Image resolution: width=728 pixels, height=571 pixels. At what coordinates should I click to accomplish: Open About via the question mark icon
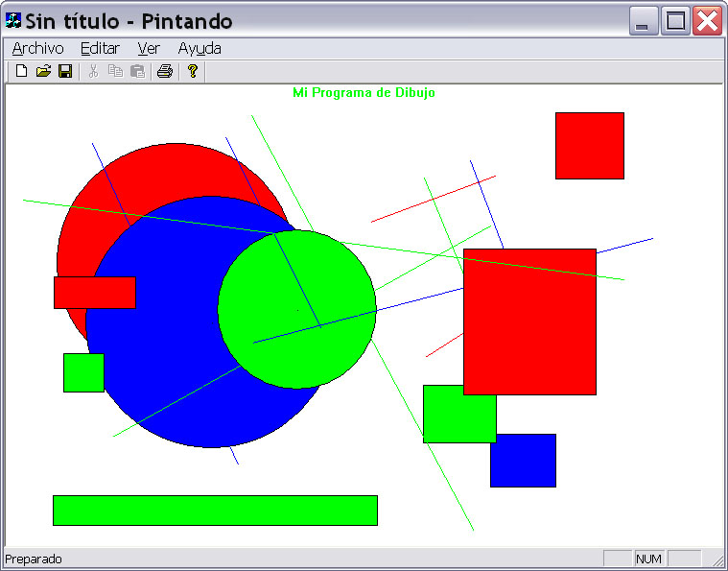pyautogui.click(x=192, y=71)
